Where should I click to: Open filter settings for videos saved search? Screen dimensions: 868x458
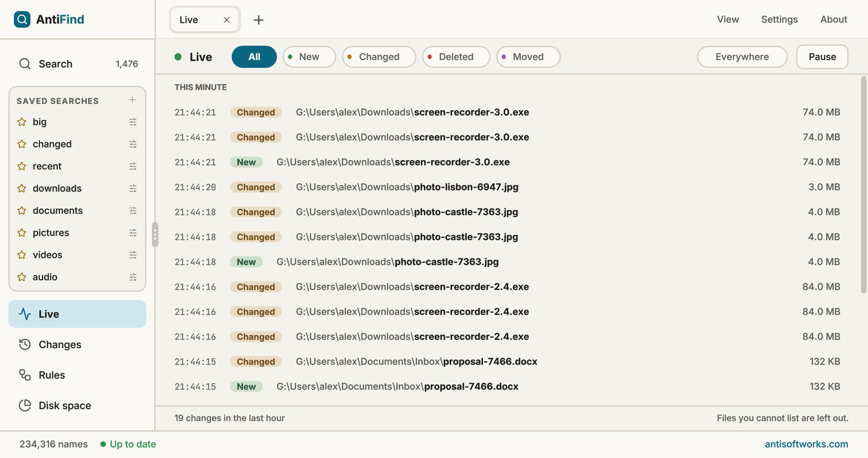pyautogui.click(x=133, y=255)
